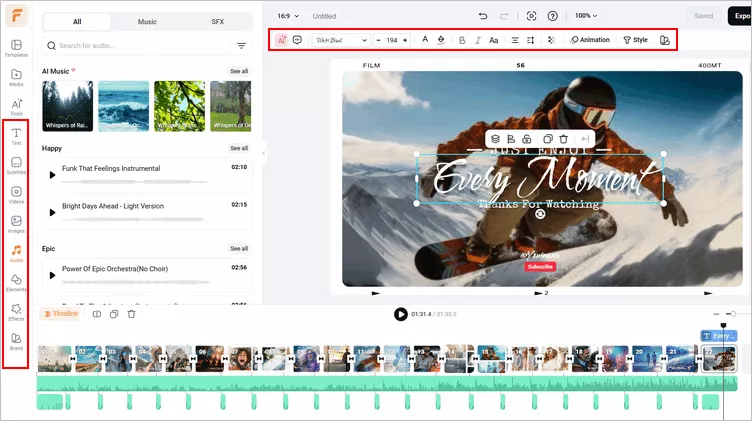752x421 pixels.
Task: Click the font size value 194
Action: point(392,40)
